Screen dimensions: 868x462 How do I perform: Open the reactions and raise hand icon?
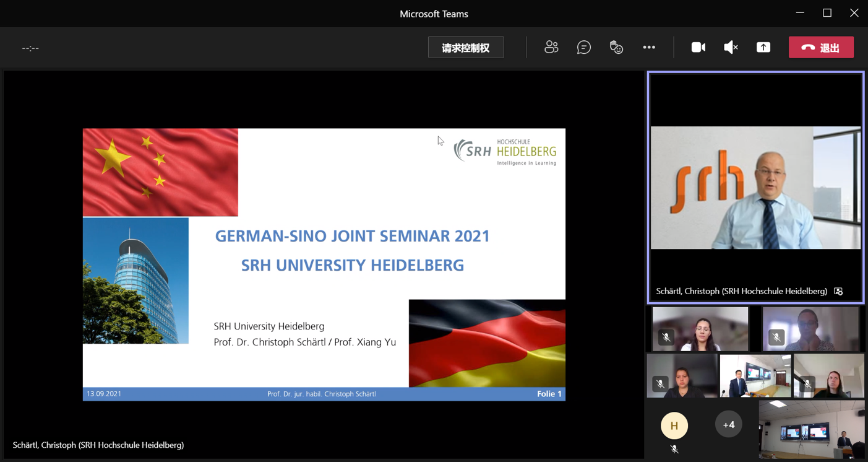click(x=616, y=48)
